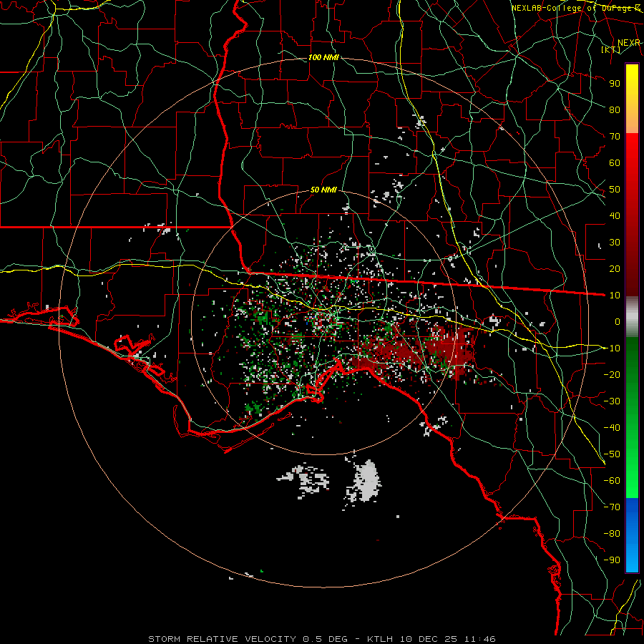Click the 11:46 time in caption
This screenshot has width=644, height=644.
pos(479,639)
